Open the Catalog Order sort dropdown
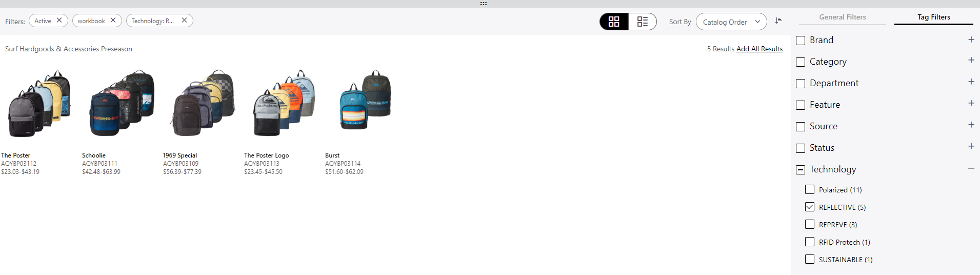Image resolution: width=980 pixels, height=275 pixels. (731, 22)
